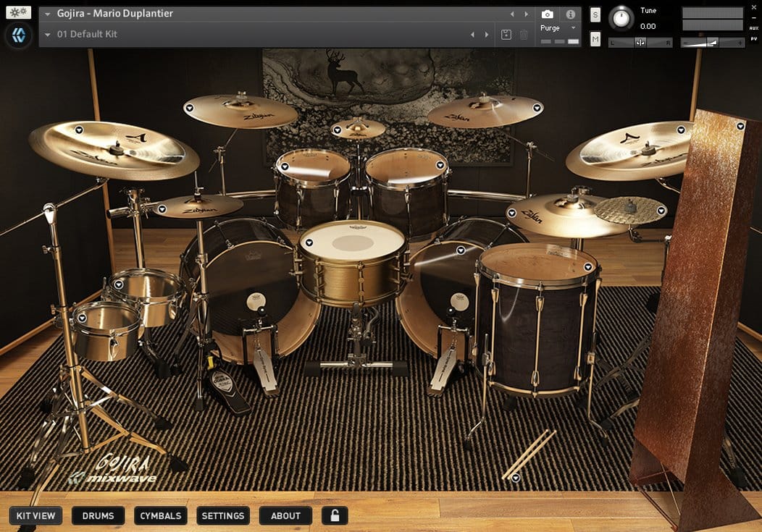This screenshot has width=762, height=532.
Task: Toggle the lock icon next to About
Action: coord(335,516)
